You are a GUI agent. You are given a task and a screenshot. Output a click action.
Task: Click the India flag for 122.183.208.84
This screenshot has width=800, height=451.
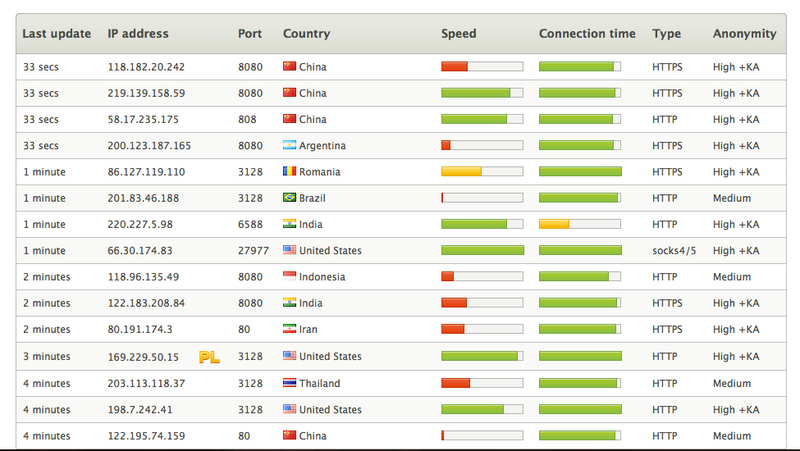coord(289,302)
